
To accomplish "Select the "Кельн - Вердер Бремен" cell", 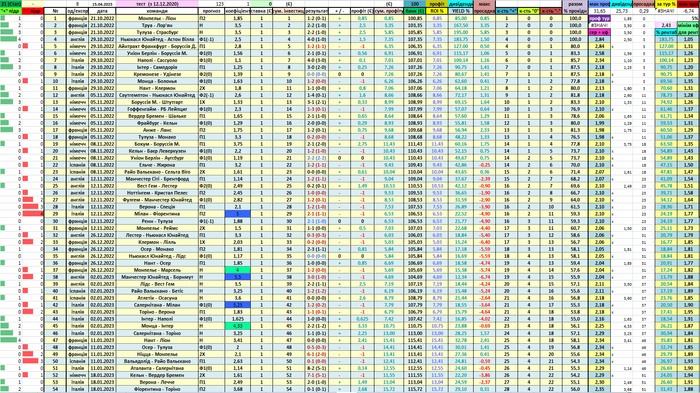I will tap(157, 375).
